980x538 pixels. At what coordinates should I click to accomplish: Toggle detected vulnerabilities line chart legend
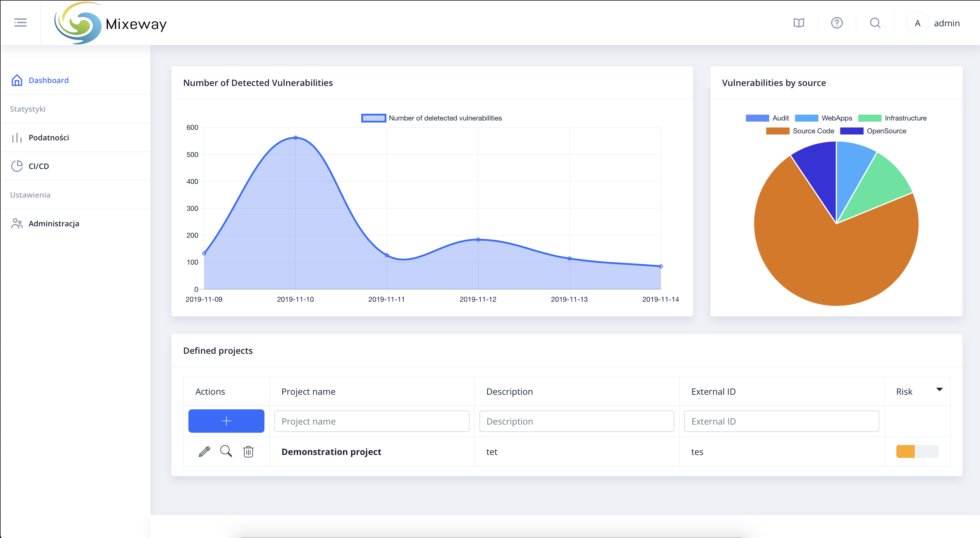coord(431,118)
